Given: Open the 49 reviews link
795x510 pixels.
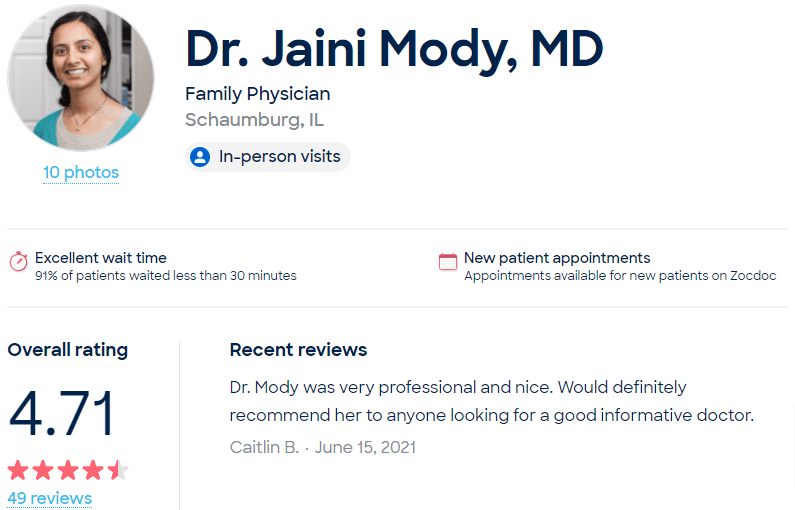Looking at the screenshot, I should [50, 498].
